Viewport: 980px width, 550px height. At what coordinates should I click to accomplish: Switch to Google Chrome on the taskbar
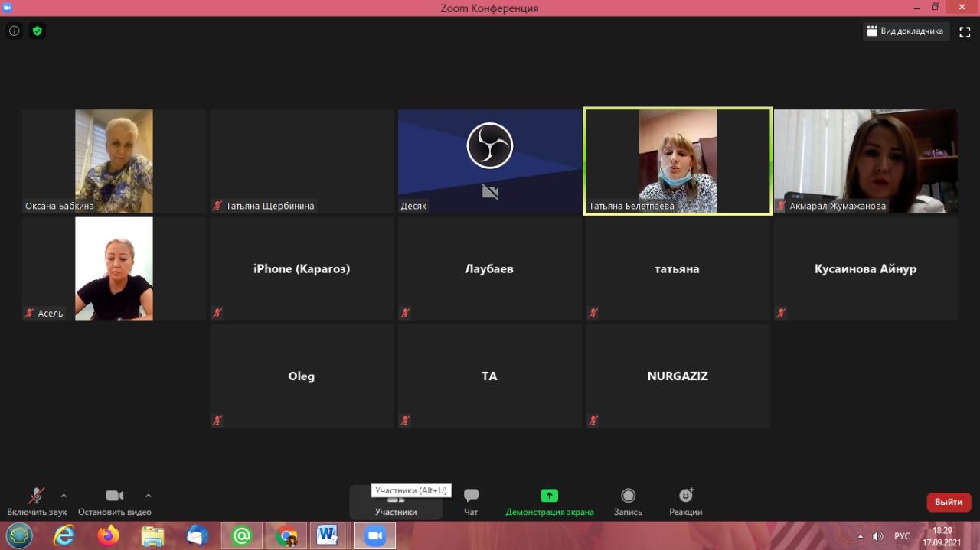point(286,535)
